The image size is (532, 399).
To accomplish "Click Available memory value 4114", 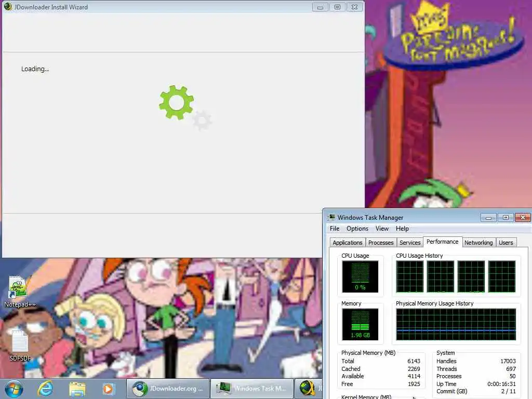I will [414, 376].
